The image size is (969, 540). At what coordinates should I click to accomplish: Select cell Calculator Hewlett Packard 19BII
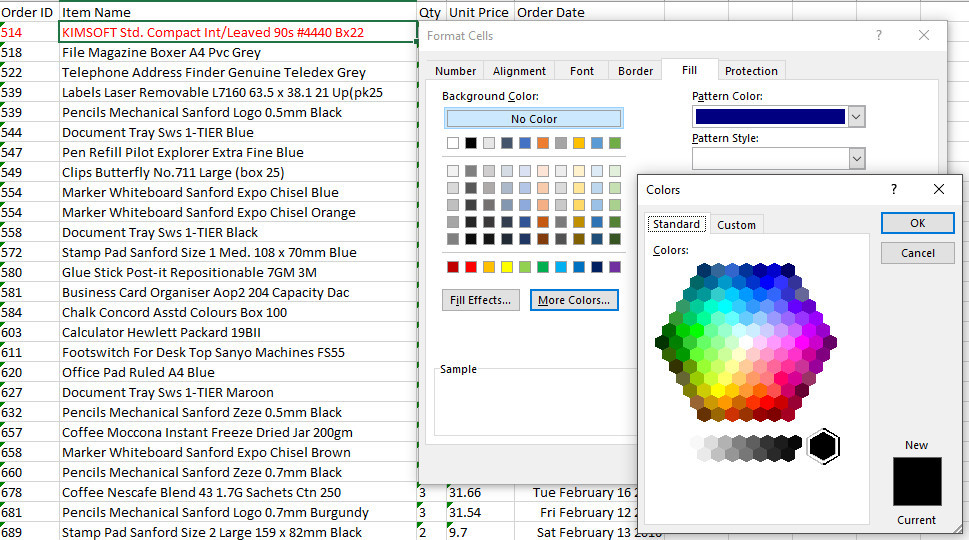[238, 332]
